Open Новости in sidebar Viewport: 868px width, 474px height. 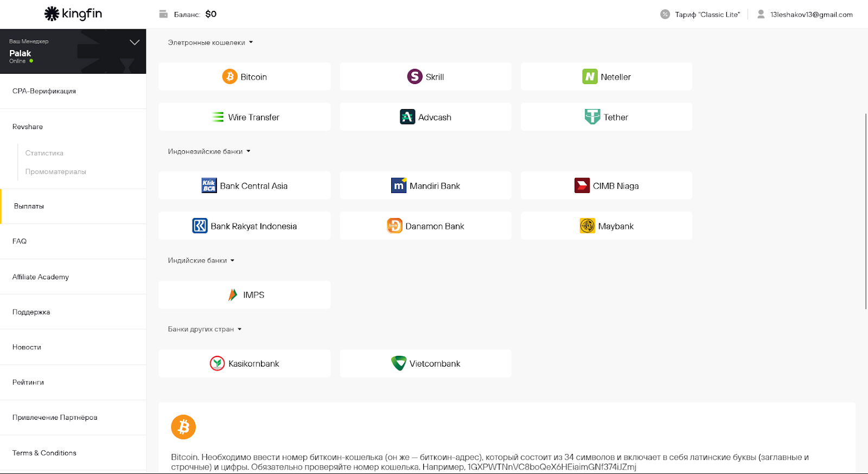tap(73, 347)
